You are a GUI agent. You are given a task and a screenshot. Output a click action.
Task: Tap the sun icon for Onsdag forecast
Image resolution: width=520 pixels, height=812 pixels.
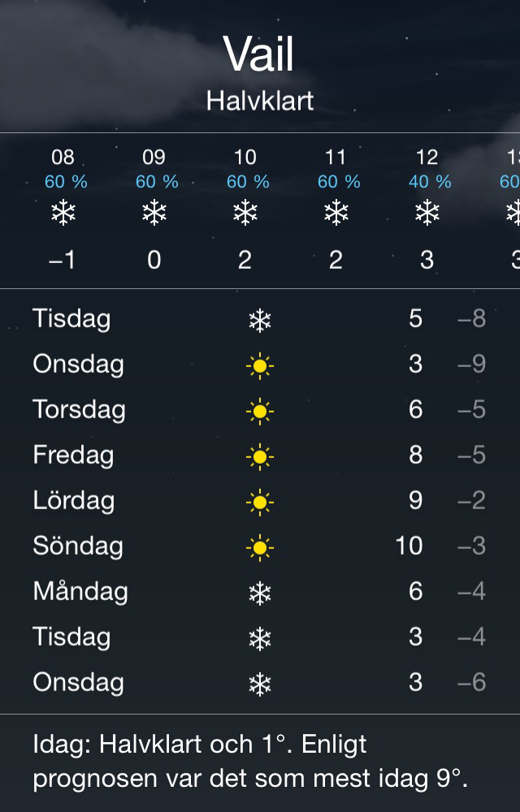tap(259, 367)
